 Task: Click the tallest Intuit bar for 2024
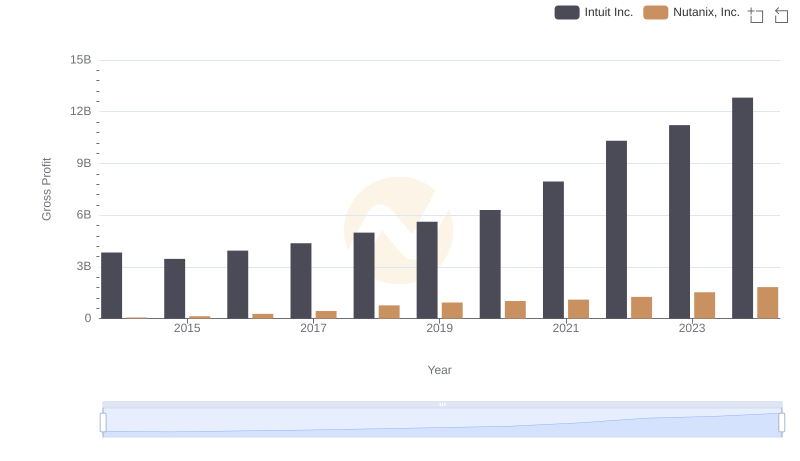[x=742, y=208]
